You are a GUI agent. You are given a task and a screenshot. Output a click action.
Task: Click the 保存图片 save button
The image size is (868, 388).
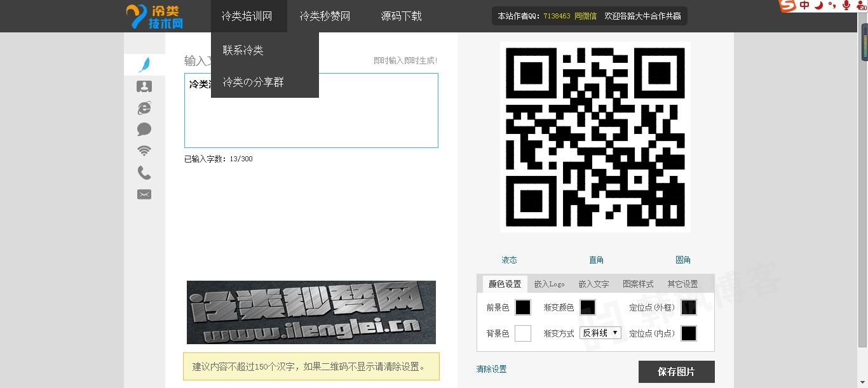[676, 371]
